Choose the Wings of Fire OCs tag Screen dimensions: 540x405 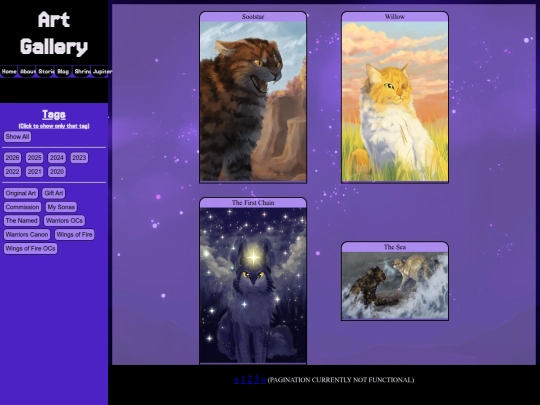30,248
